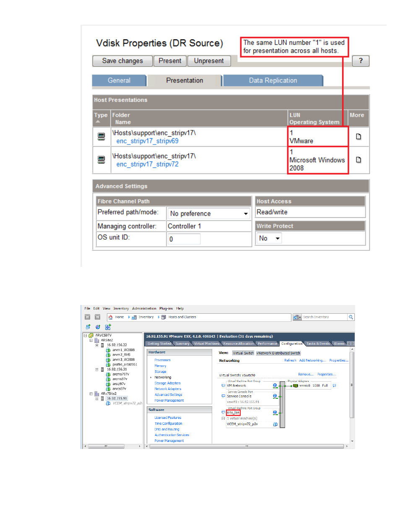
Task: Open enc_stripv17_stripv72 host link
Action: click(147, 164)
